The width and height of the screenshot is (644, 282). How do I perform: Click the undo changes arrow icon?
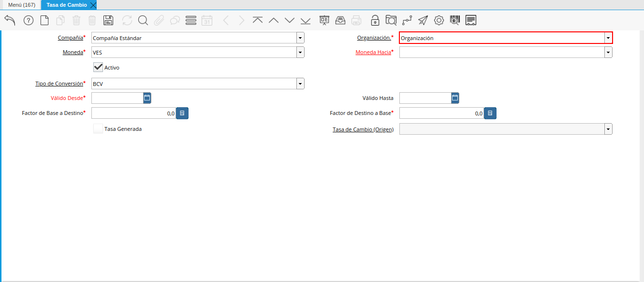pyautogui.click(x=10, y=20)
